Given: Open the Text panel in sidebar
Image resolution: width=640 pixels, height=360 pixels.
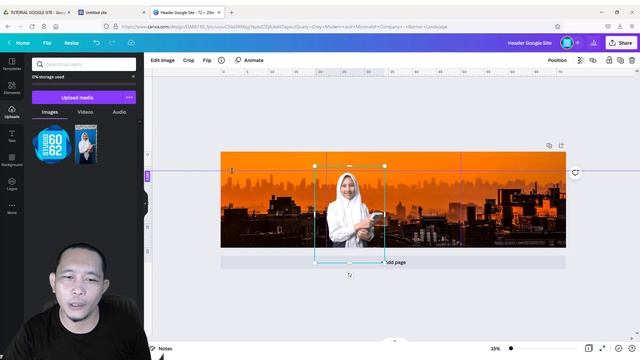Looking at the screenshot, I should point(12,136).
